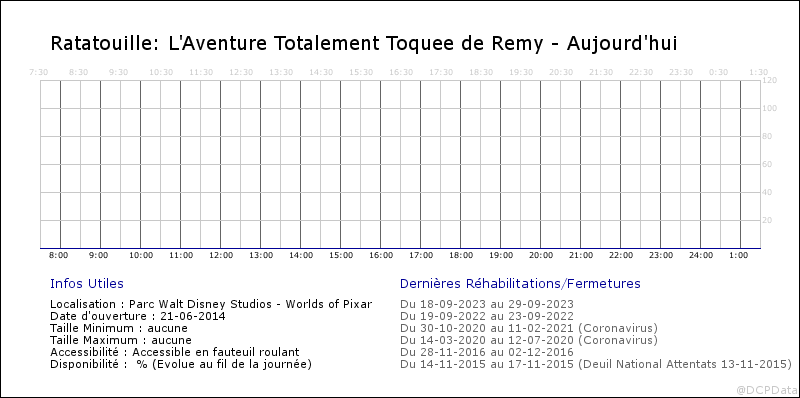
Task: Click the 40 value on right axis
Action: coord(767,192)
